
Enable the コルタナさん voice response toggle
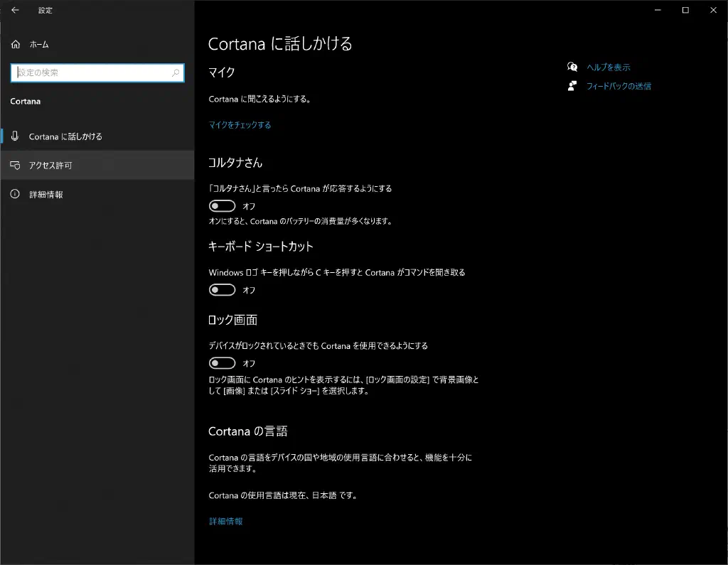223,206
